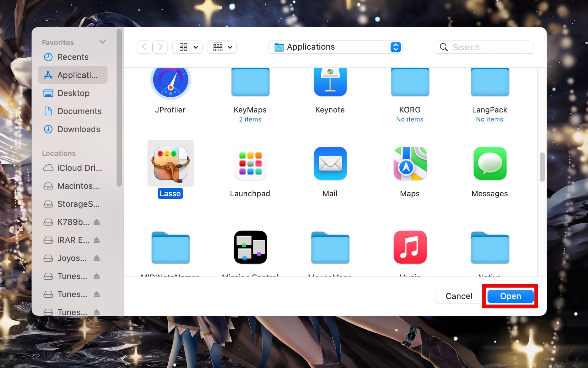
Task: Select the Launchpad app icon
Action: (x=250, y=163)
